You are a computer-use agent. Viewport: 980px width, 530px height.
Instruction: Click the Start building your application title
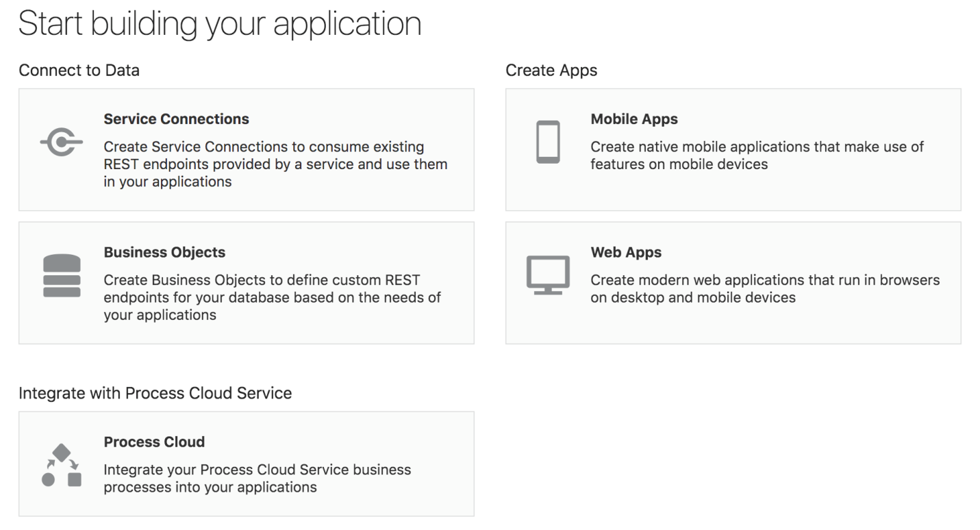[x=219, y=23]
